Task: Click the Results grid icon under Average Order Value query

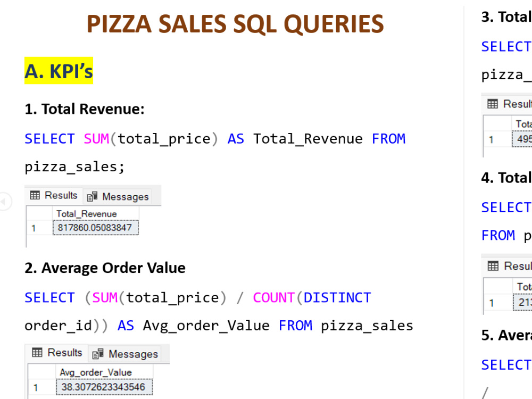Action: 37,353
